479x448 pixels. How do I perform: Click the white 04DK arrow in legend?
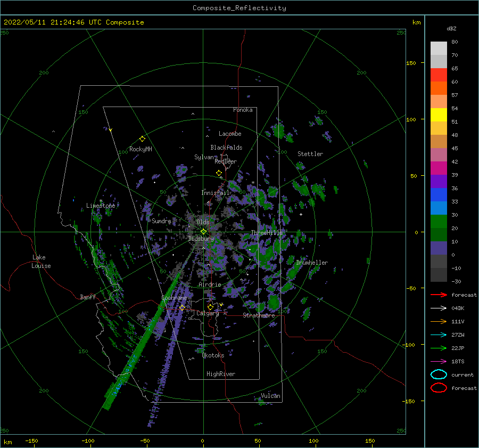[439, 308]
